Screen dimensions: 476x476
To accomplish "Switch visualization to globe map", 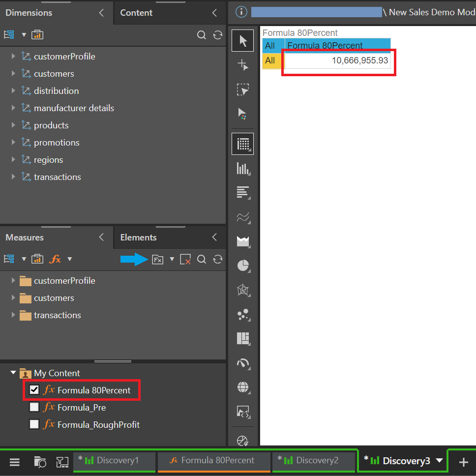I will 243,387.
